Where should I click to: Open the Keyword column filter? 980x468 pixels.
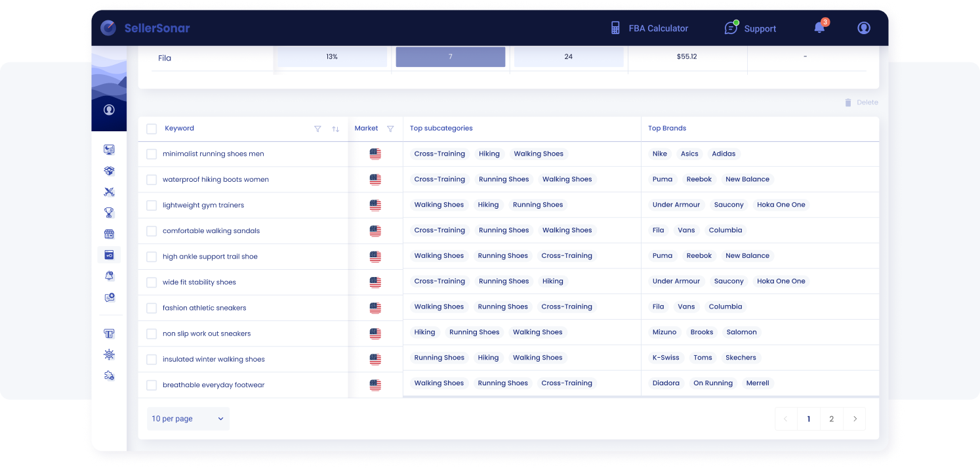317,129
